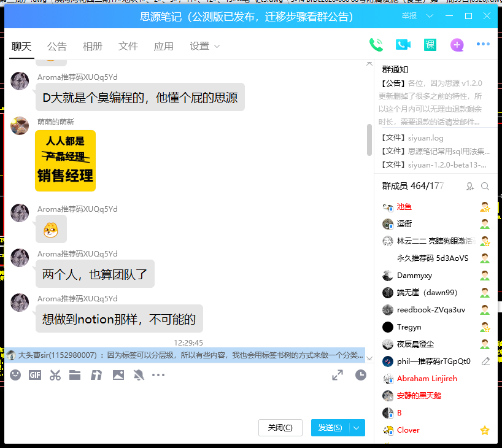Viewport: 502px width, 448px height.
Task: Open the emoji picker
Action: pos(15,375)
